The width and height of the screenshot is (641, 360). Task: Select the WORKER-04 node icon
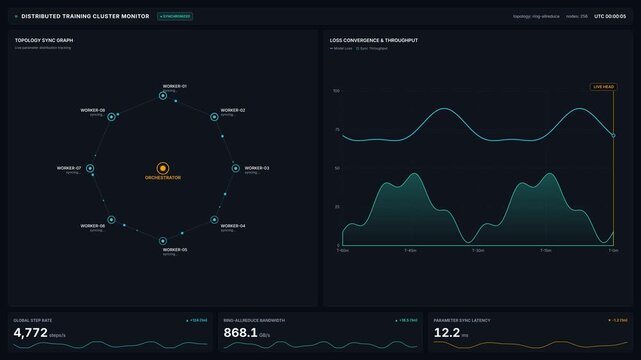[214, 220]
